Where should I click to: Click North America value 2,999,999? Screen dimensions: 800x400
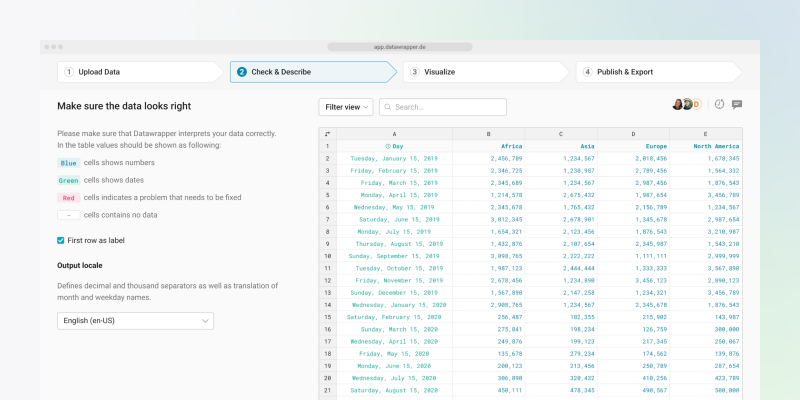706,256
